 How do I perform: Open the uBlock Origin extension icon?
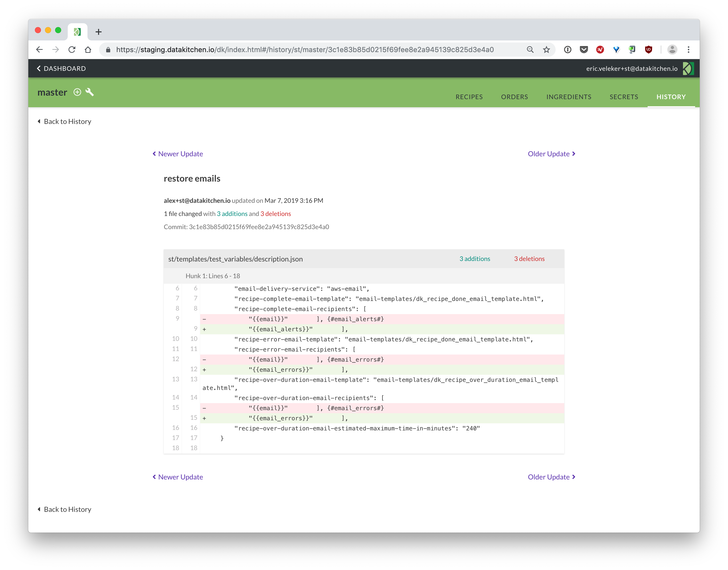pyautogui.click(x=648, y=50)
